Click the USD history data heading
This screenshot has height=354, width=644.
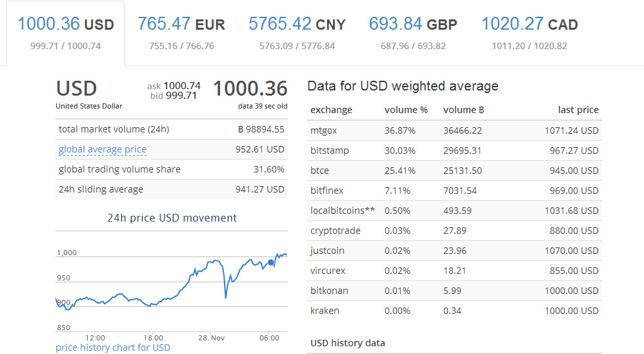click(347, 343)
